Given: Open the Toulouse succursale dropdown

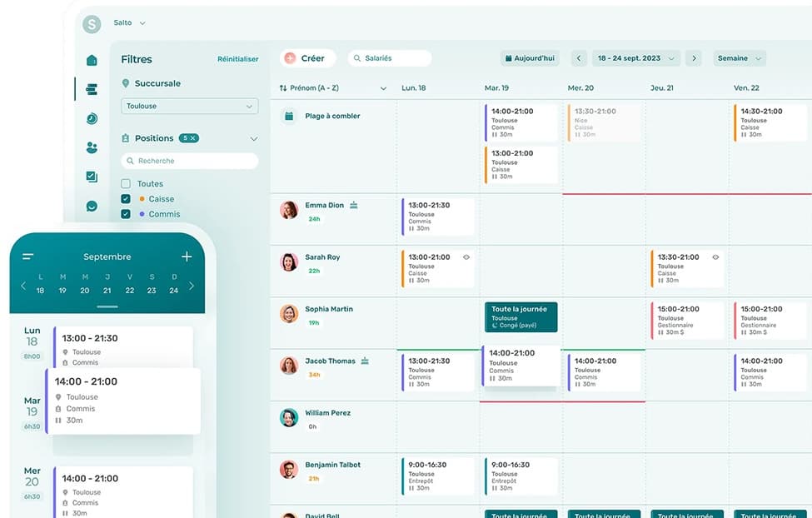Looking at the screenshot, I should coord(190,107).
